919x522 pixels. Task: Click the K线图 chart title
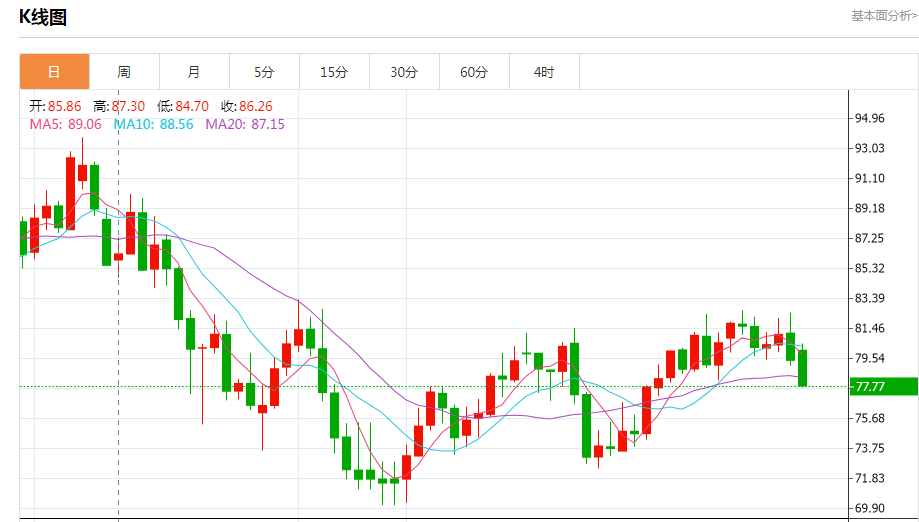pyautogui.click(x=43, y=17)
